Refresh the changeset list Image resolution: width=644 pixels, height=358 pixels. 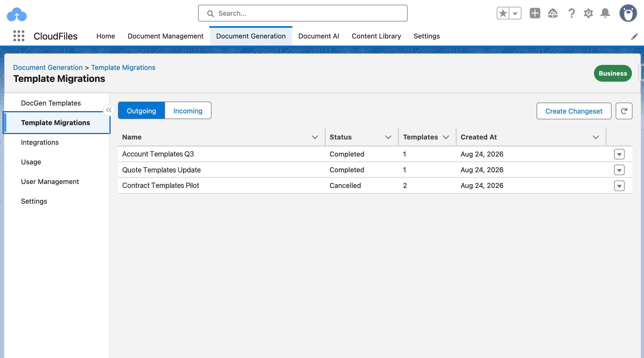pos(624,111)
